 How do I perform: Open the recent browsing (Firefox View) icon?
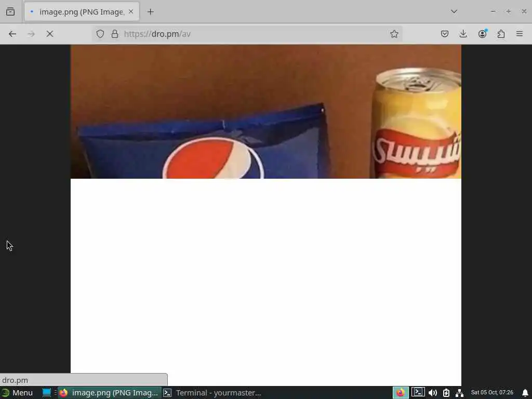pos(10,11)
